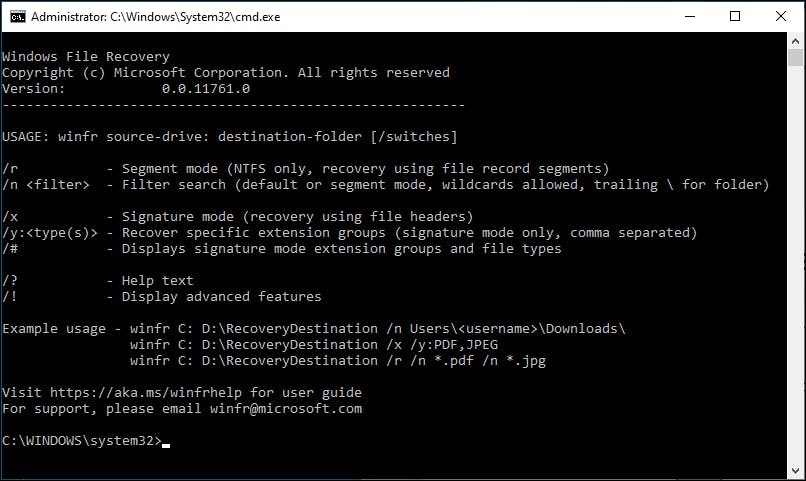
Task: Click the scrollbar down arrow
Action: pyautogui.click(x=795, y=471)
